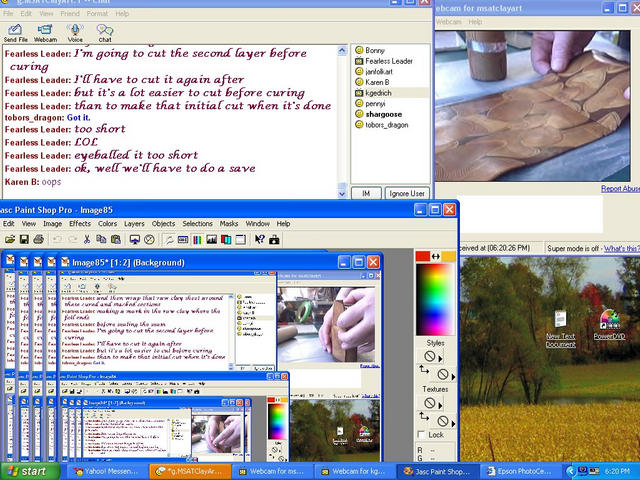Image resolution: width=640 pixels, height=480 pixels.
Task: Toggle the Histogram window button
Action: pyautogui.click(x=211, y=240)
